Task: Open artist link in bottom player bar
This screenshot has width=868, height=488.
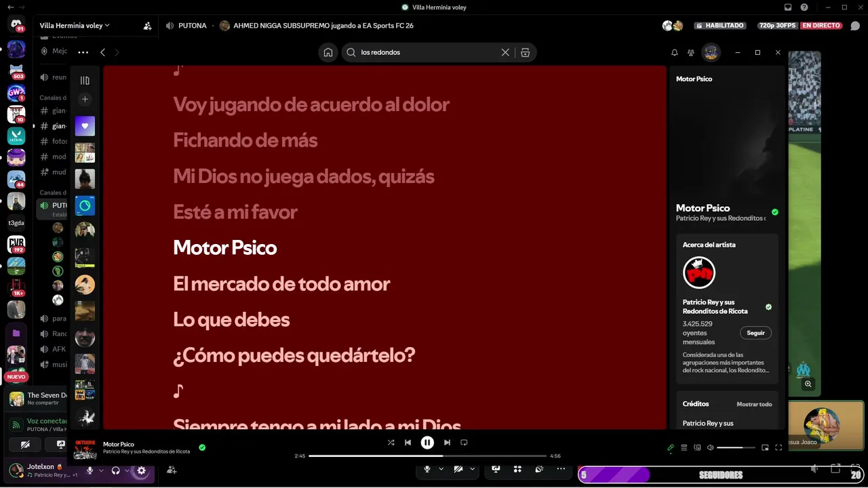Action: tap(146, 451)
